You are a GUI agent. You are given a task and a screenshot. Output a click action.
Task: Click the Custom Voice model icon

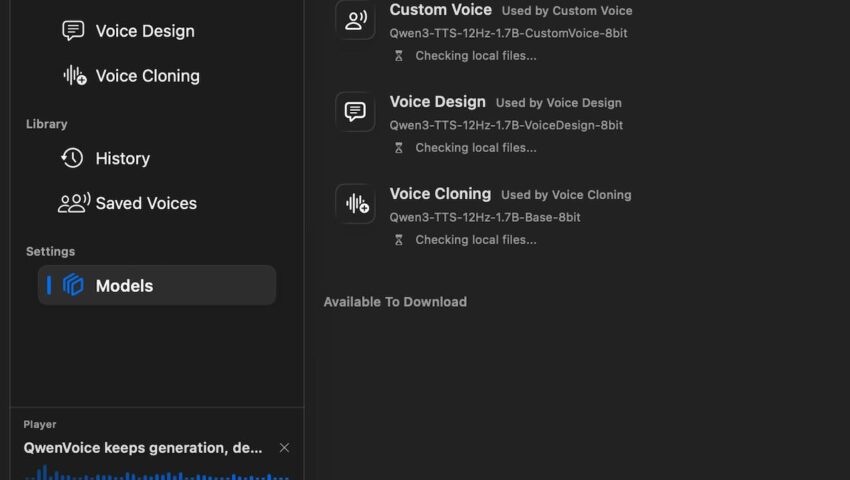pyautogui.click(x=355, y=20)
